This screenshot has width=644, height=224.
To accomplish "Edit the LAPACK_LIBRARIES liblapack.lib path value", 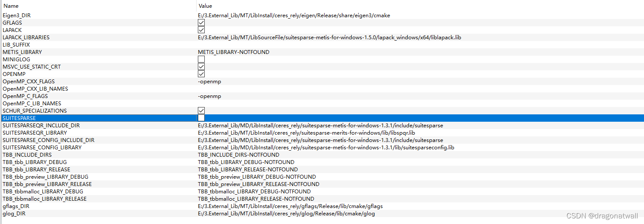I will [329, 37].
